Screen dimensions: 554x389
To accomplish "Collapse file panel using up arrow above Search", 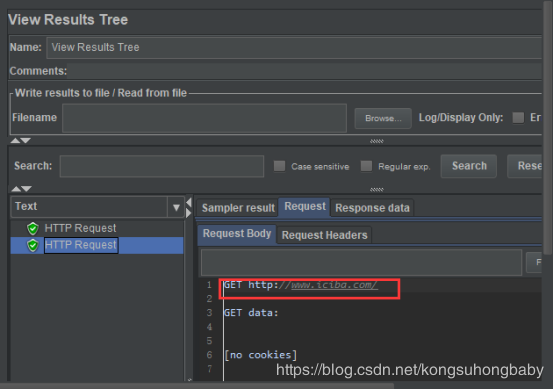I will (x=15, y=141).
